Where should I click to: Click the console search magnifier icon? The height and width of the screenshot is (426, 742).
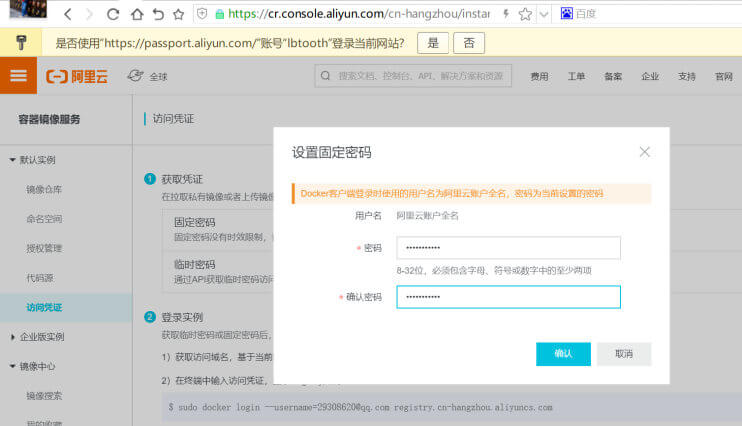coord(325,76)
